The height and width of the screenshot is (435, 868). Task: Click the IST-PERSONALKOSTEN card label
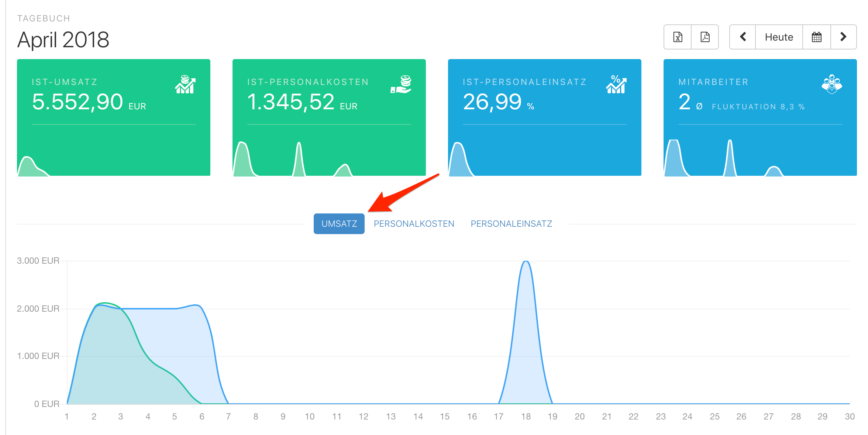(x=308, y=82)
